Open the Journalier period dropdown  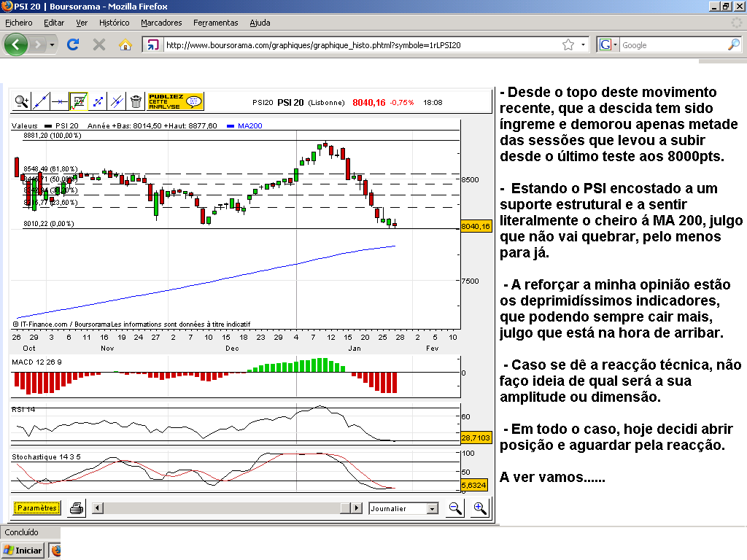click(403, 508)
